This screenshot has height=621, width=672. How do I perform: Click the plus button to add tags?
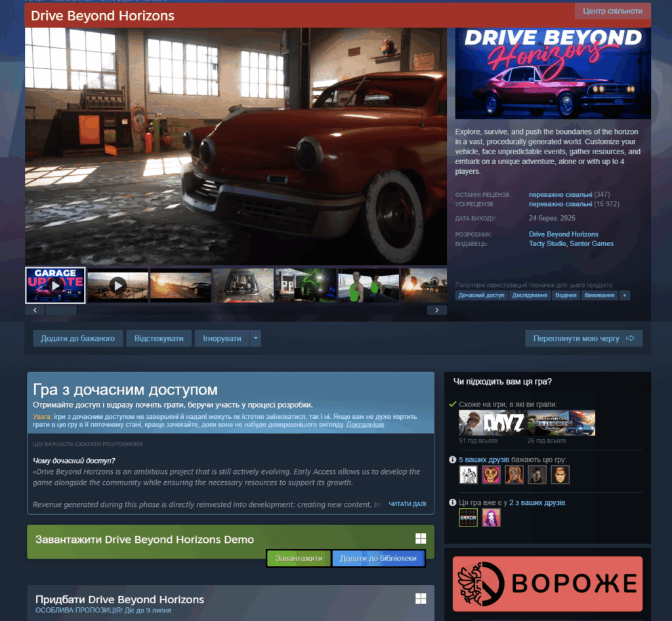click(x=625, y=295)
